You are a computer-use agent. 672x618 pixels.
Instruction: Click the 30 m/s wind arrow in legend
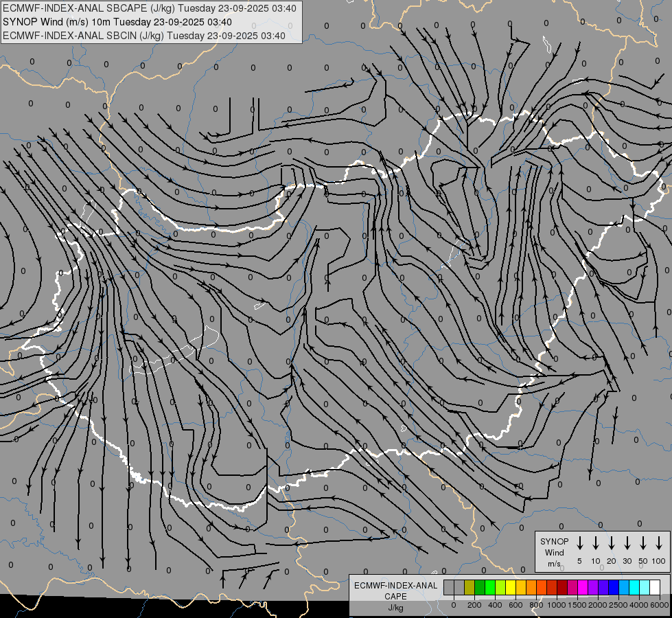click(627, 543)
